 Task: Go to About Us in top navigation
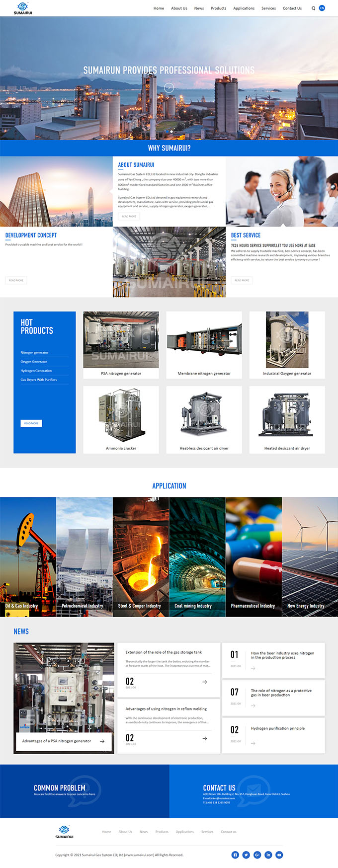(179, 8)
